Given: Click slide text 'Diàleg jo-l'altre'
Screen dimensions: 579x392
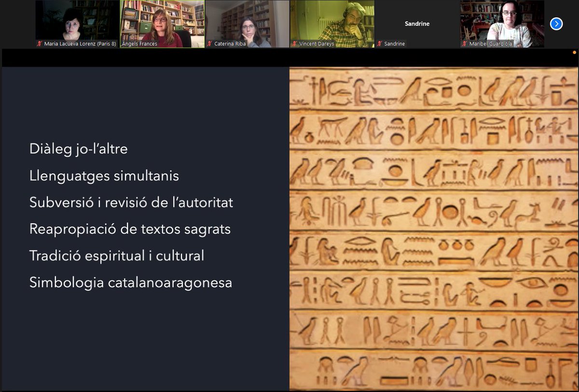Looking at the screenshot, I should click(x=79, y=149).
